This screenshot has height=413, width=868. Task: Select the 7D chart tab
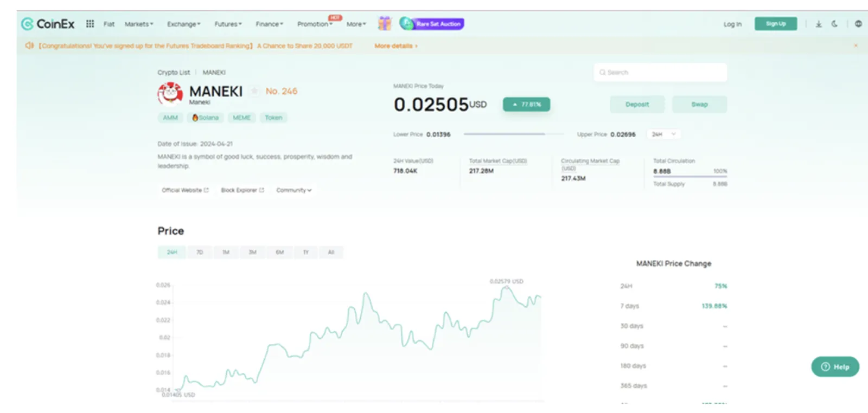[200, 252]
